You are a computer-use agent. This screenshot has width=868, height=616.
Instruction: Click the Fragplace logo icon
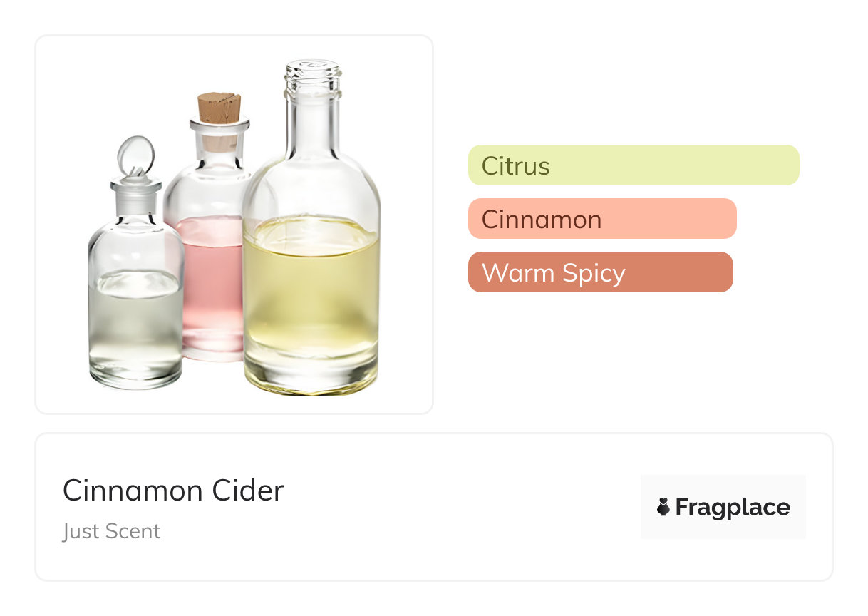(663, 507)
